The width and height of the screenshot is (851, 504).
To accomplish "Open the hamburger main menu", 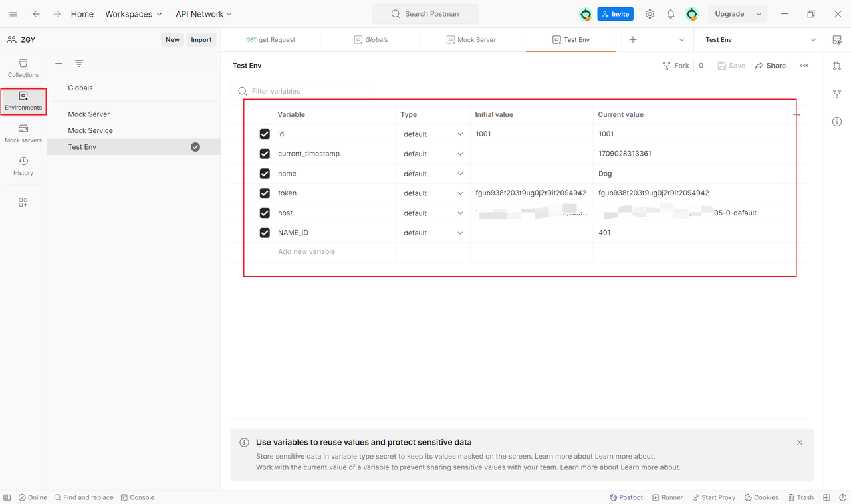I will tap(13, 14).
